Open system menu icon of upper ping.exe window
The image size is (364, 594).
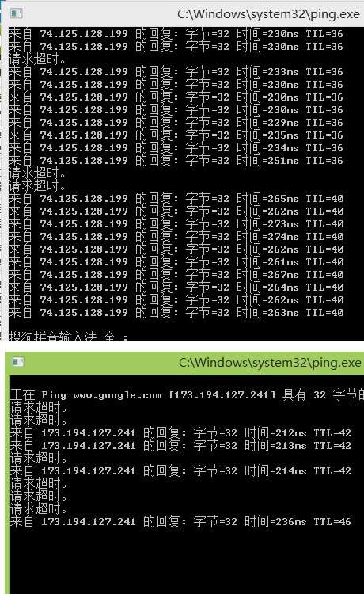(17, 13)
